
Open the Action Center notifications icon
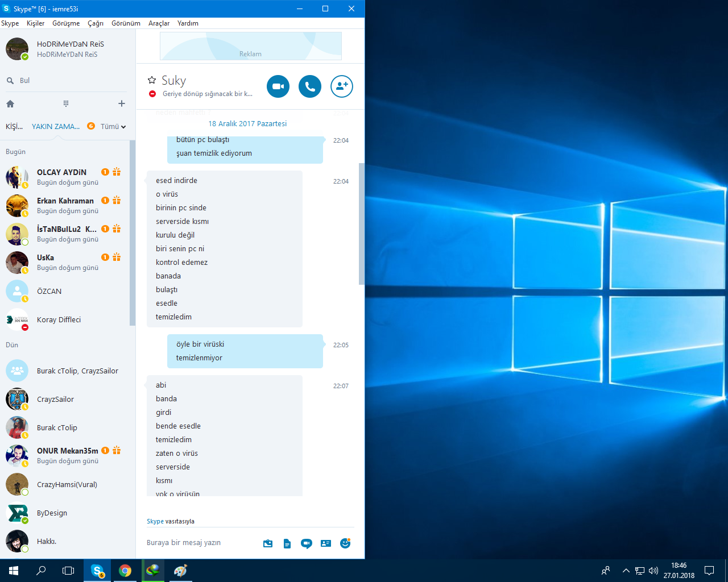point(709,571)
